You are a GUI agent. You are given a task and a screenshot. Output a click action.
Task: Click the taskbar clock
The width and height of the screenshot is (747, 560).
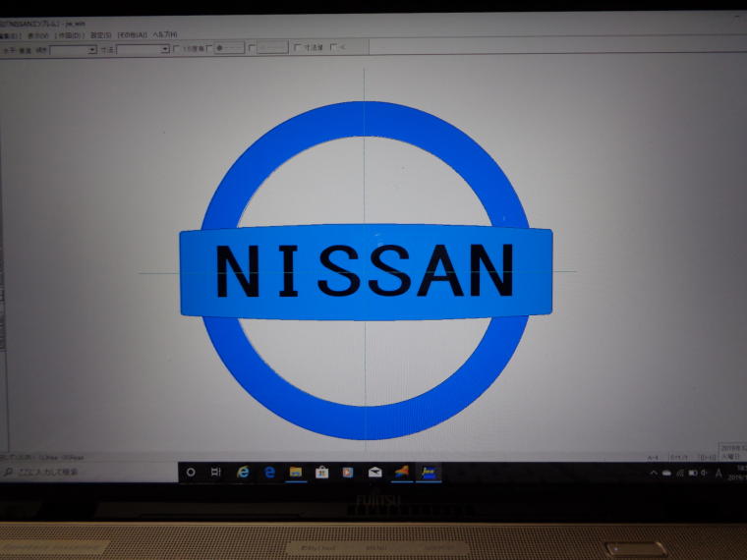point(738,473)
